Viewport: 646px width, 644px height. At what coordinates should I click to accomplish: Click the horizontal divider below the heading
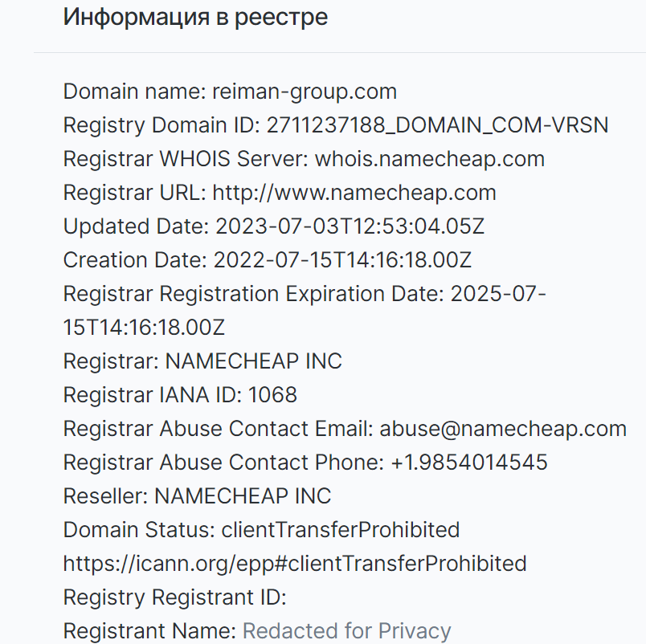click(340, 53)
